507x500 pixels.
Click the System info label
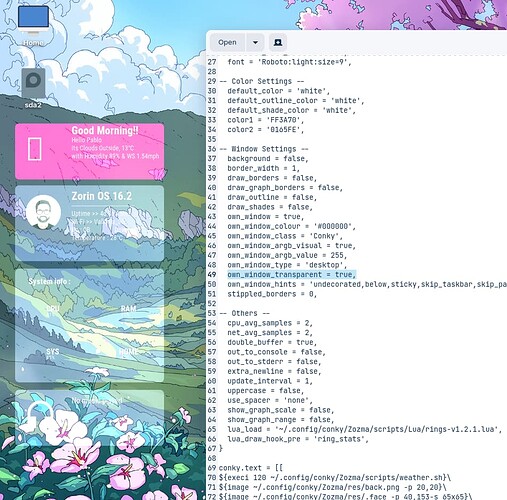pyautogui.click(x=49, y=282)
